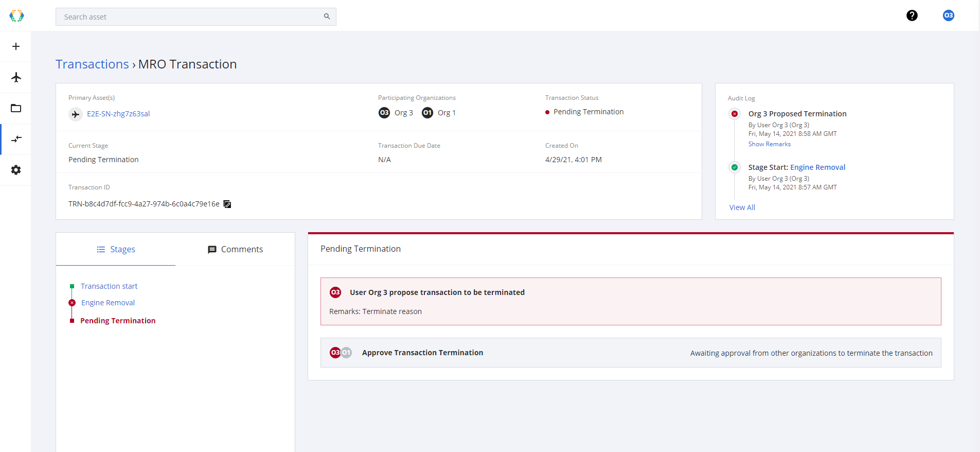Image resolution: width=980 pixels, height=452 pixels.
Task: Open the folder sidebar icon
Action: tap(16, 108)
